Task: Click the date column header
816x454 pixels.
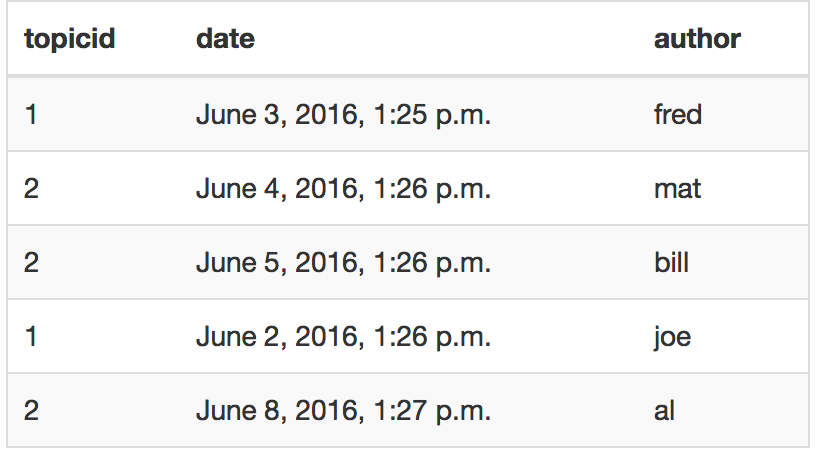Action: pos(225,39)
